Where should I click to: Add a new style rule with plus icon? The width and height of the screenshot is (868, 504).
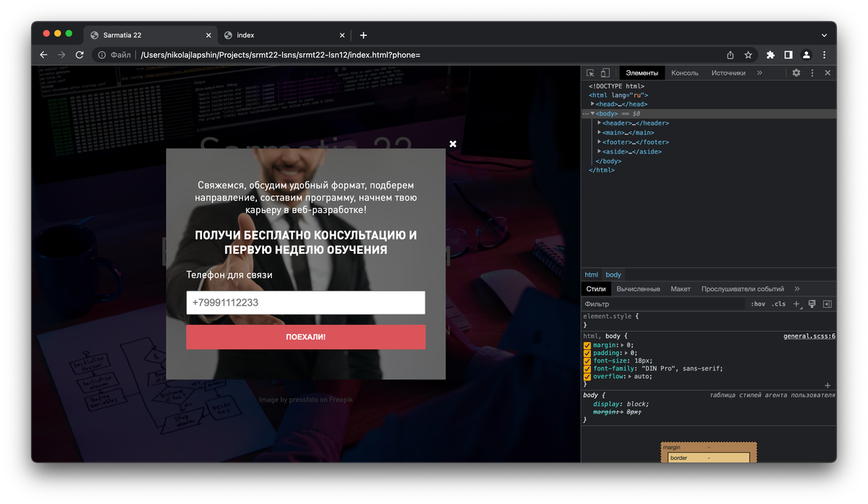(x=796, y=304)
